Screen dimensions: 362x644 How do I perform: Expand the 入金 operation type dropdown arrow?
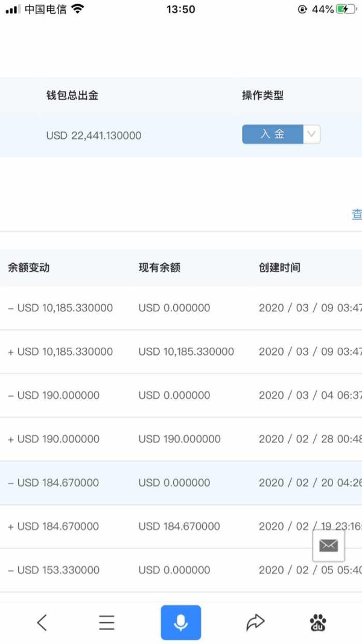pos(311,134)
